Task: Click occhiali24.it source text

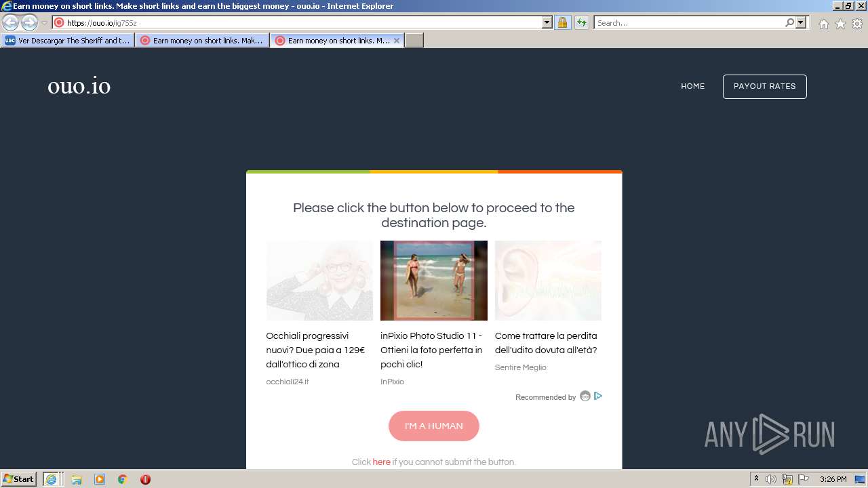Action: [288, 382]
